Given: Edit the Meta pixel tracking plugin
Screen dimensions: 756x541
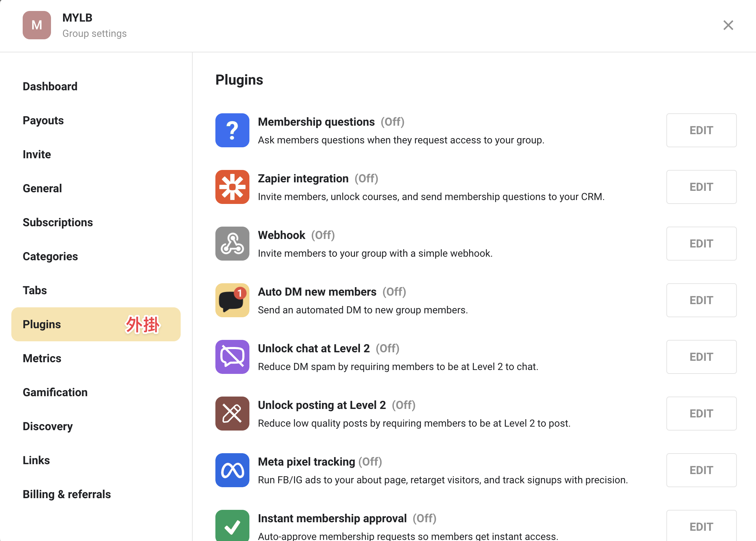Looking at the screenshot, I should click(x=701, y=470).
